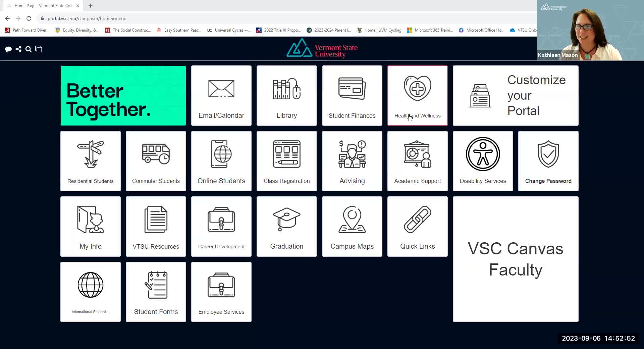Select the Student Finances card icon
Viewport: 644px width, 349px height.
pyautogui.click(x=352, y=89)
